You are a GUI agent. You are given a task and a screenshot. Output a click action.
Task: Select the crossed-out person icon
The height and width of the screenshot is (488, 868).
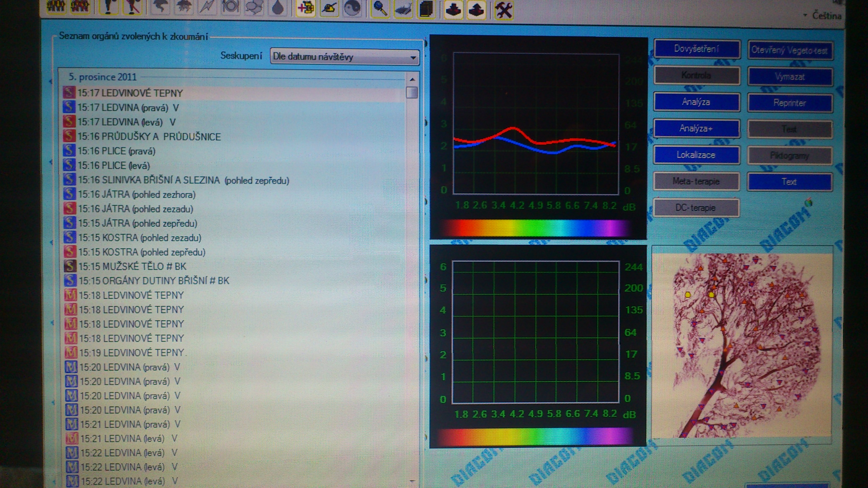(x=132, y=7)
